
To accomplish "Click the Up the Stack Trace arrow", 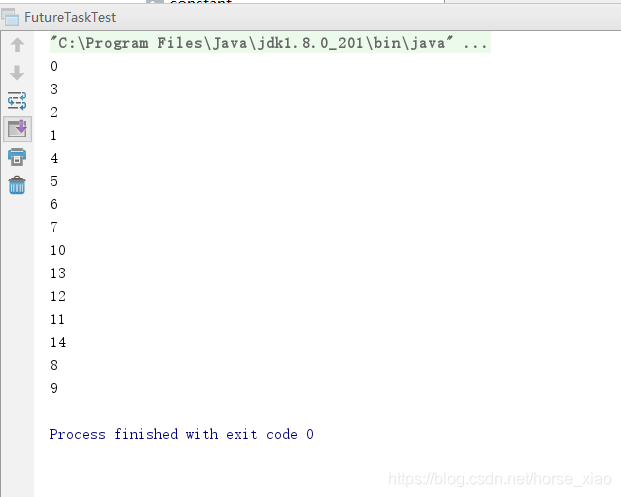I will 17,45.
